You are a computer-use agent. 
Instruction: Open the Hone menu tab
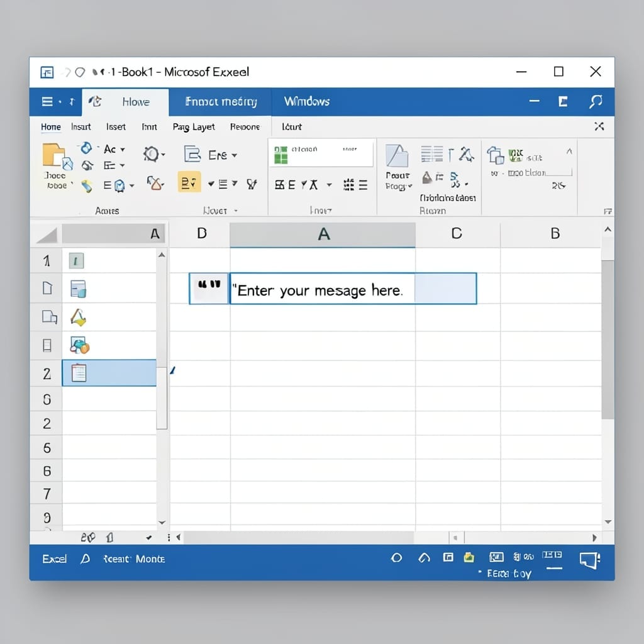[x=51, y=127]
